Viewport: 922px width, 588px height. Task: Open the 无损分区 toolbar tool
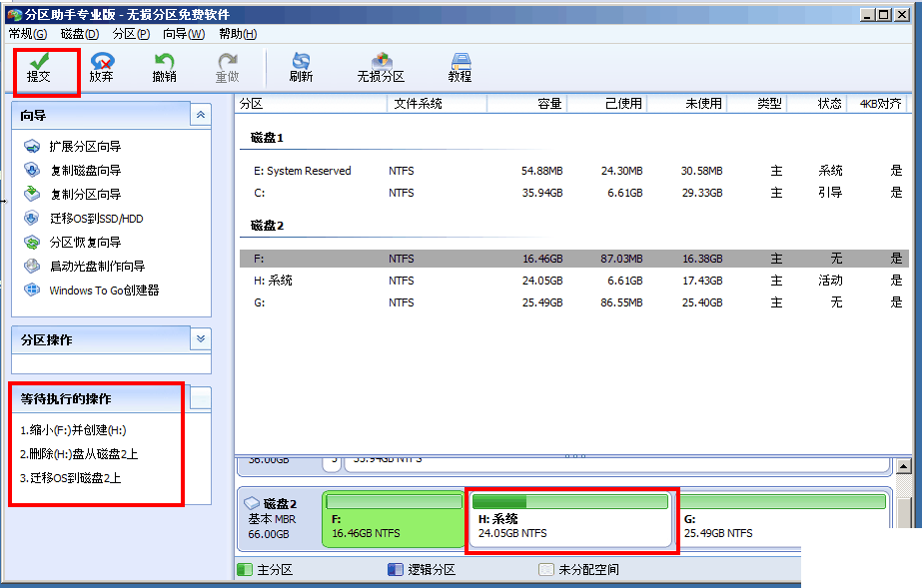pyautogui.click(x=381, y=68)
